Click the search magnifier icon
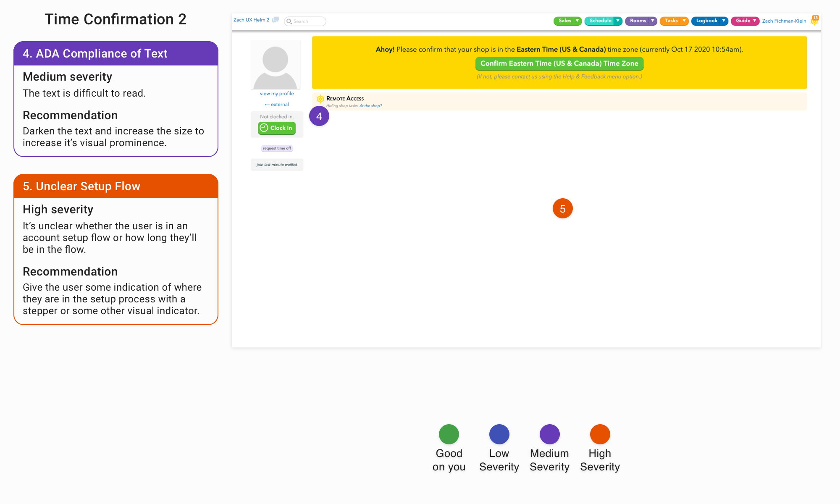The width and height of the screenshot is (840, 504). point(289,21)
